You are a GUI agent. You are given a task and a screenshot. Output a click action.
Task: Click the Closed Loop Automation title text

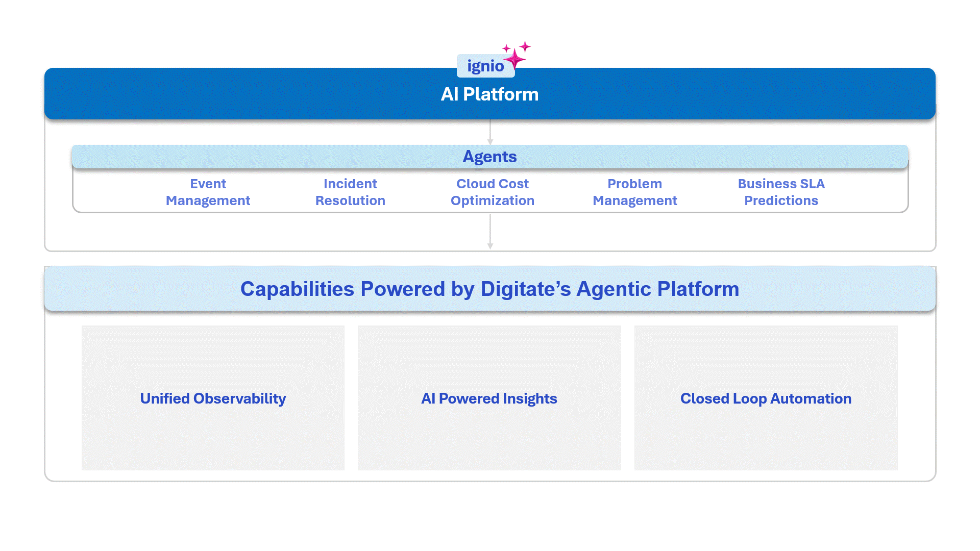766,398
